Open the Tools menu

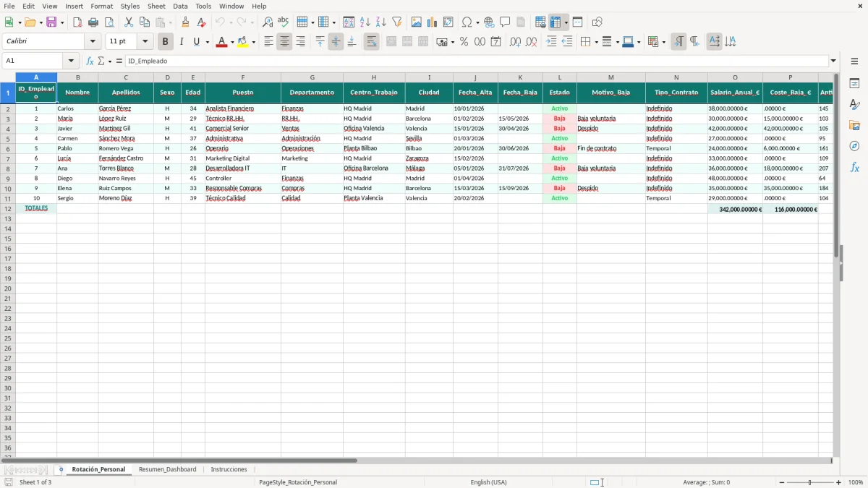(x=203, y=6)
